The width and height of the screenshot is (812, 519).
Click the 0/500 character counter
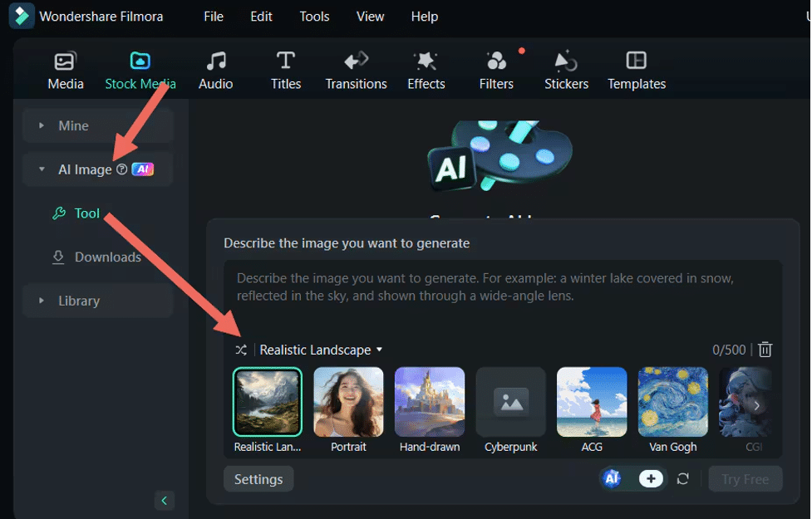[x=729, y=350]
